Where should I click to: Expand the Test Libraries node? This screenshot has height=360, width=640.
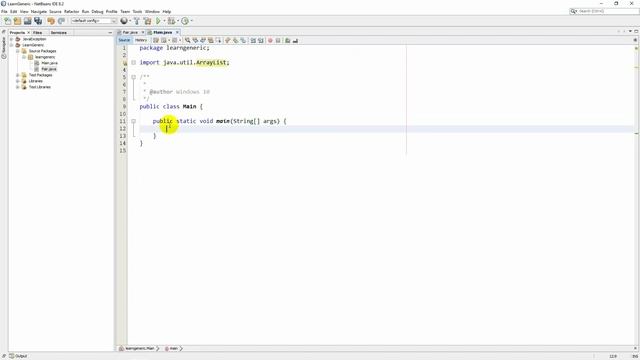[18, 87]
